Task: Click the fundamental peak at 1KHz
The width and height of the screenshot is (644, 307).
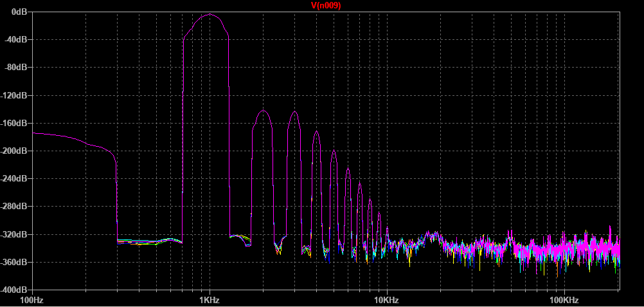Action: [210, 14]
